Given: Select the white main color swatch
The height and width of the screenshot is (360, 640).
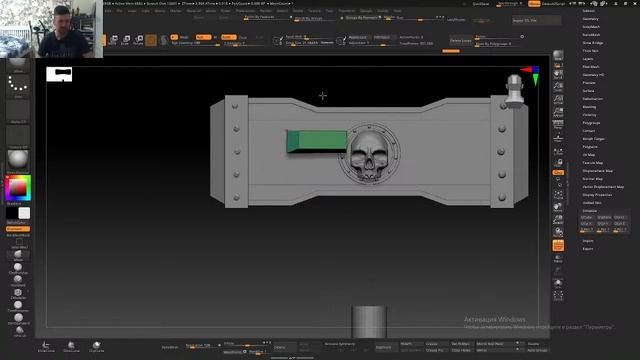Looking at the screenshot, I should point(24,213).
